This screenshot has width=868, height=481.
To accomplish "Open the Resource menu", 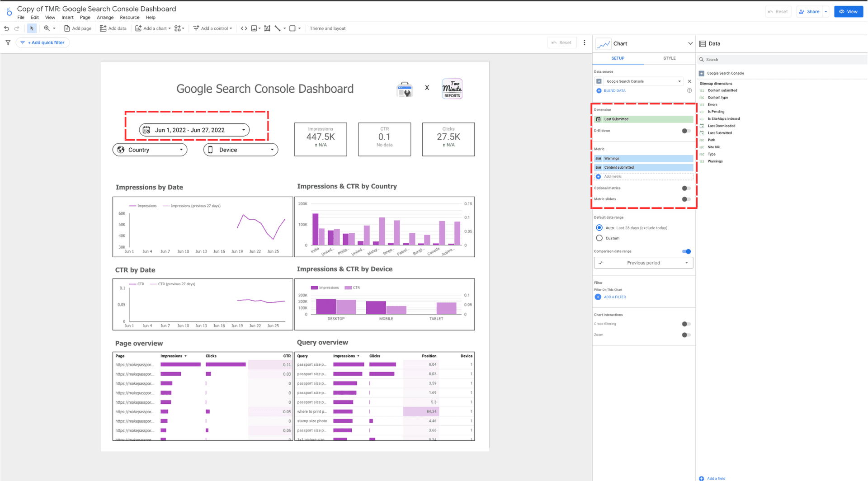I will [x=129, y=18].
